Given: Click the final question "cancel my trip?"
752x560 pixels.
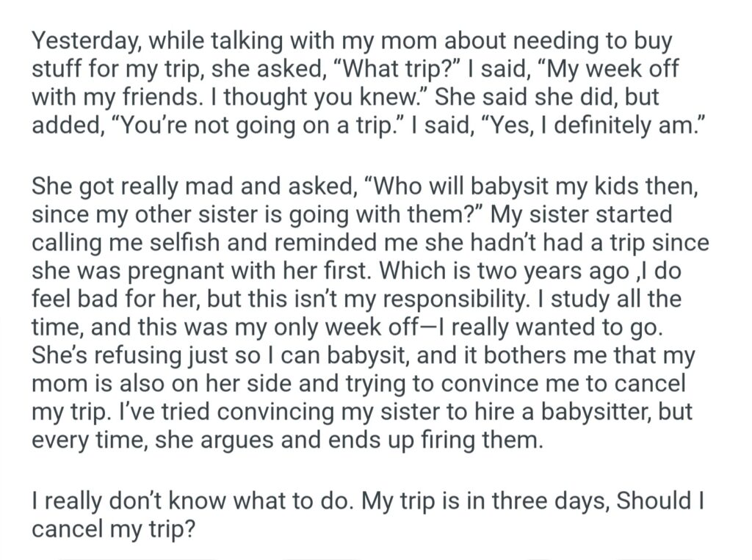Looking at the screenshot, I should pos(115,528).
